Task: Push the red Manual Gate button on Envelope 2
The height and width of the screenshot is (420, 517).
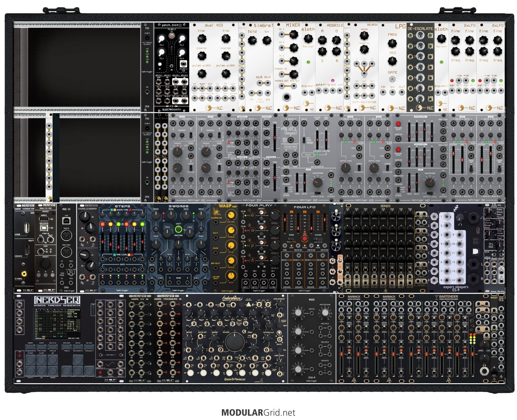Action: (x=398, y=149)
